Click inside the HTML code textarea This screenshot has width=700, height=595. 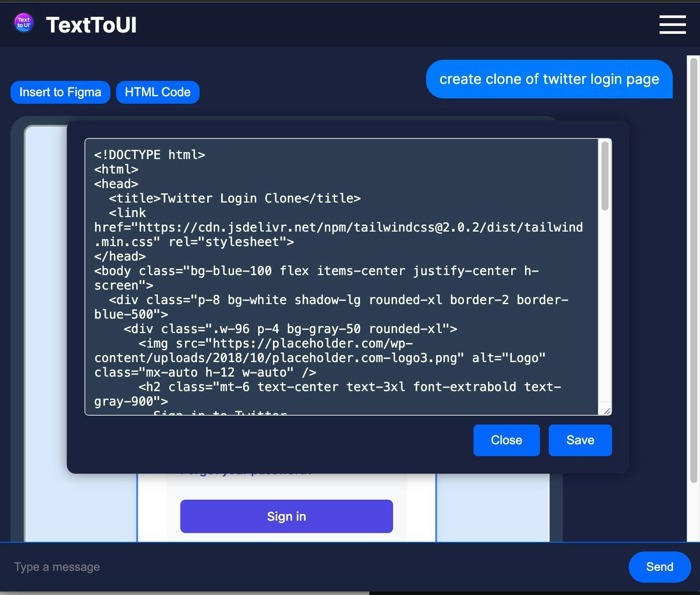tap(348, 277)
